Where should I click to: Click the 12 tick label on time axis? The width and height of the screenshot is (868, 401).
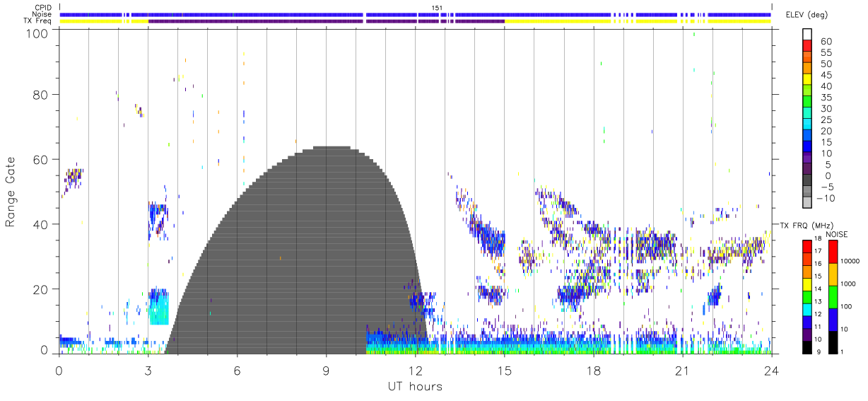[415, 371]
